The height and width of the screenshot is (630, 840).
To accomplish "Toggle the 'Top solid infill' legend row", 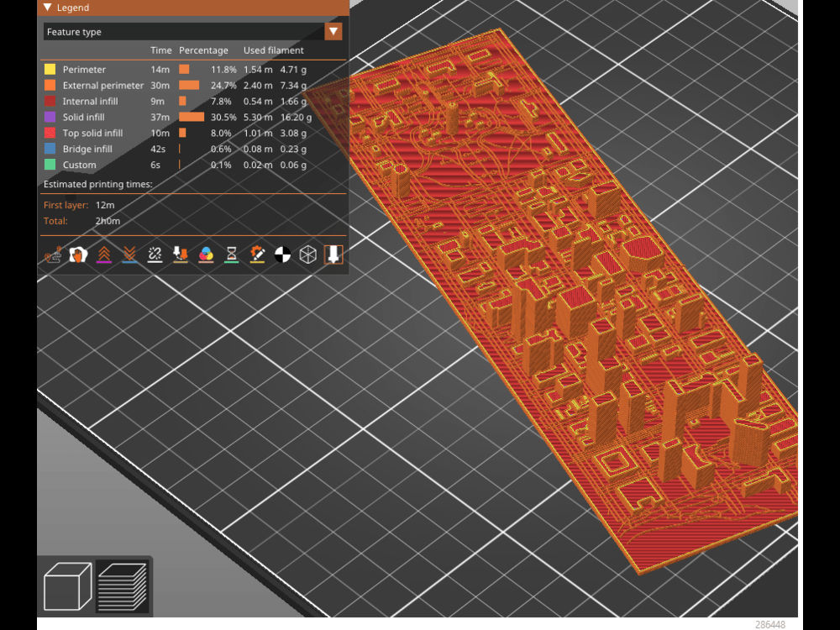I will (x=193, y=133).
